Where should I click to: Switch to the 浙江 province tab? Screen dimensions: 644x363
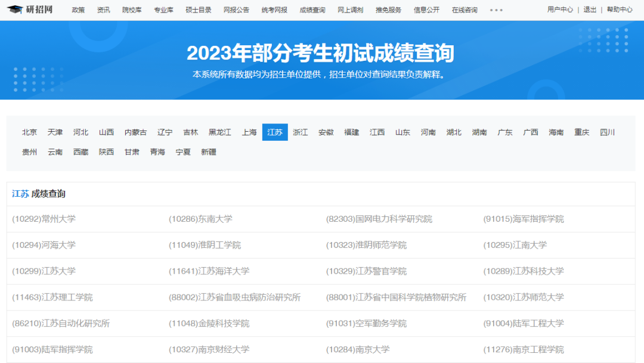point(301,132)
